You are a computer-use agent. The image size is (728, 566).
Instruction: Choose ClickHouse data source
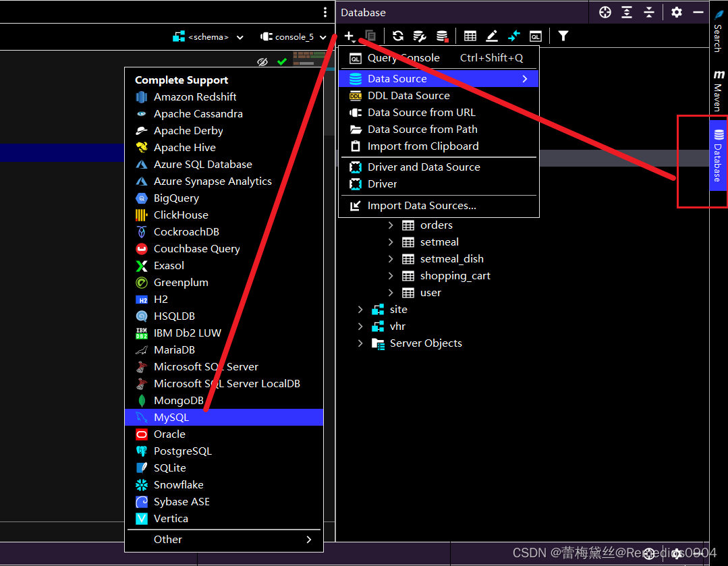[x=224, y=215]
